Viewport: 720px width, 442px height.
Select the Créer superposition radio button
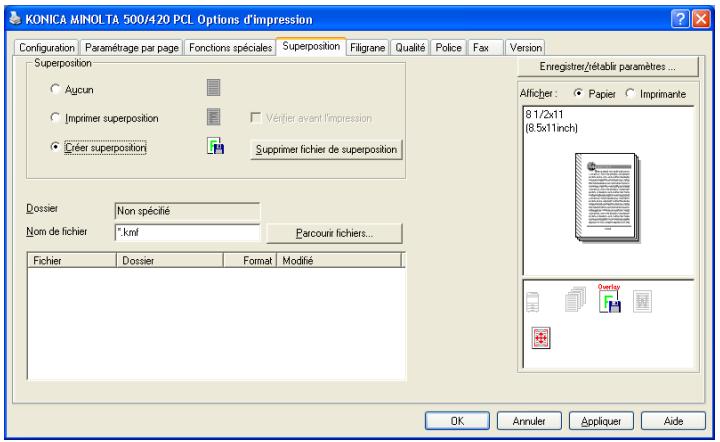coord(55,147)
